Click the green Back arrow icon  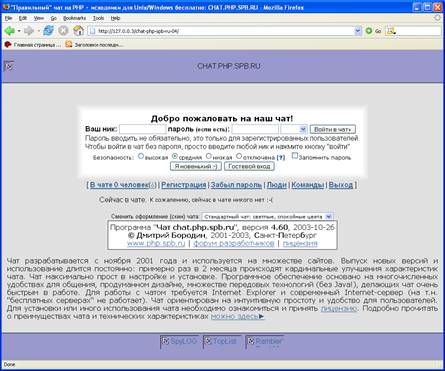pos(9,31)
